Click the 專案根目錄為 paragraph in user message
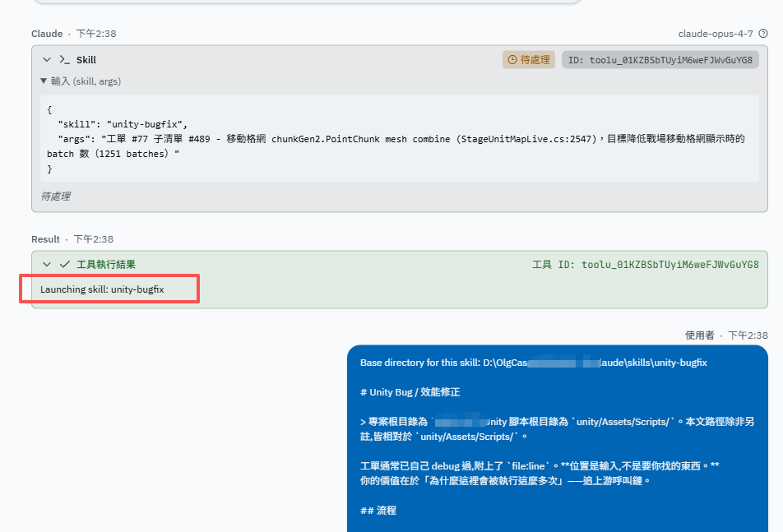The image size is (783, 532). [x=557, y=429]
